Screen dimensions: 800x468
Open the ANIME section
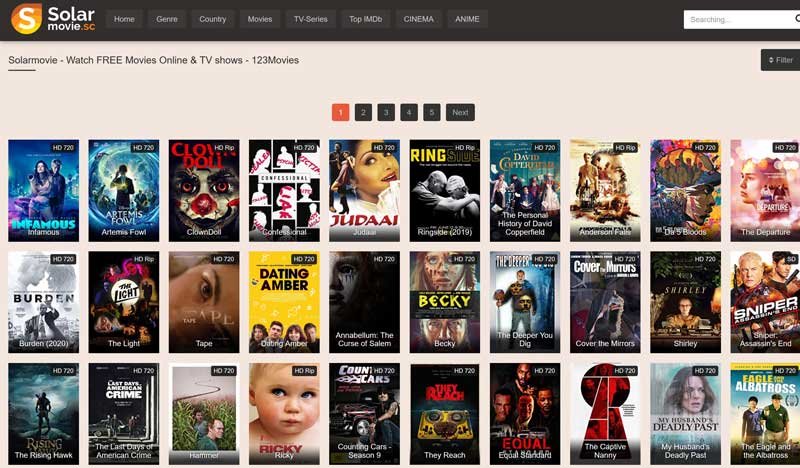467,19
